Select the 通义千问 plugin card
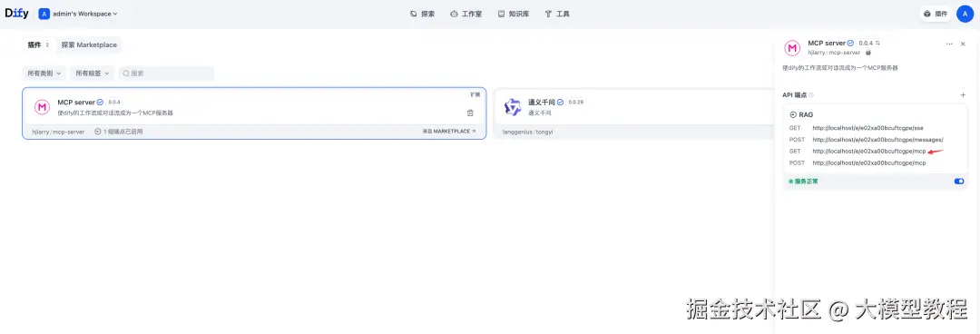The width and height of the screenshot is (980, 334). (x=633, y=113)
